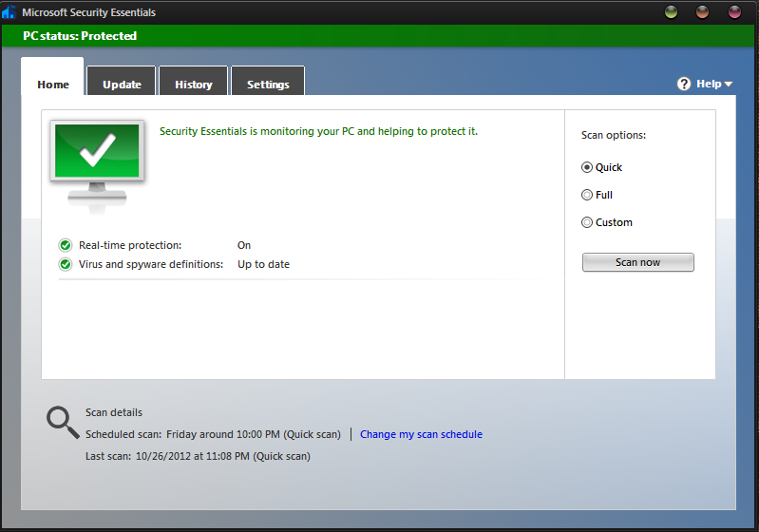Open the Settings tab
The image size is (759, 532).
pyautogui.click(x=268, y=81)
